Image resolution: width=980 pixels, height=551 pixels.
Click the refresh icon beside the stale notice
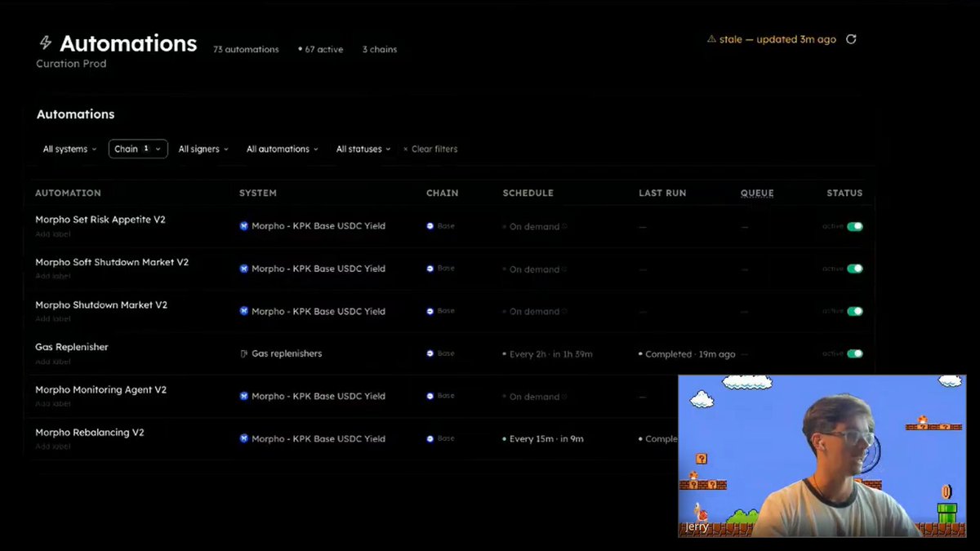[x=851, y=39]
